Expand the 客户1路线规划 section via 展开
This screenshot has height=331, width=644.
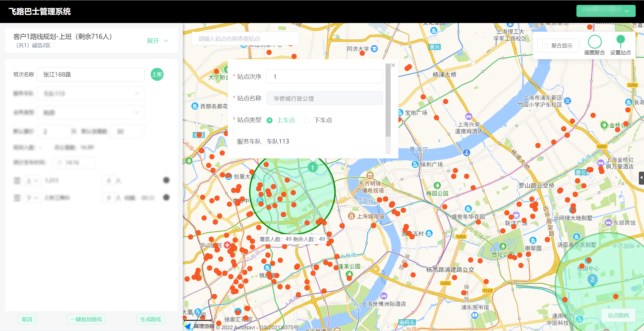point(158,41)
